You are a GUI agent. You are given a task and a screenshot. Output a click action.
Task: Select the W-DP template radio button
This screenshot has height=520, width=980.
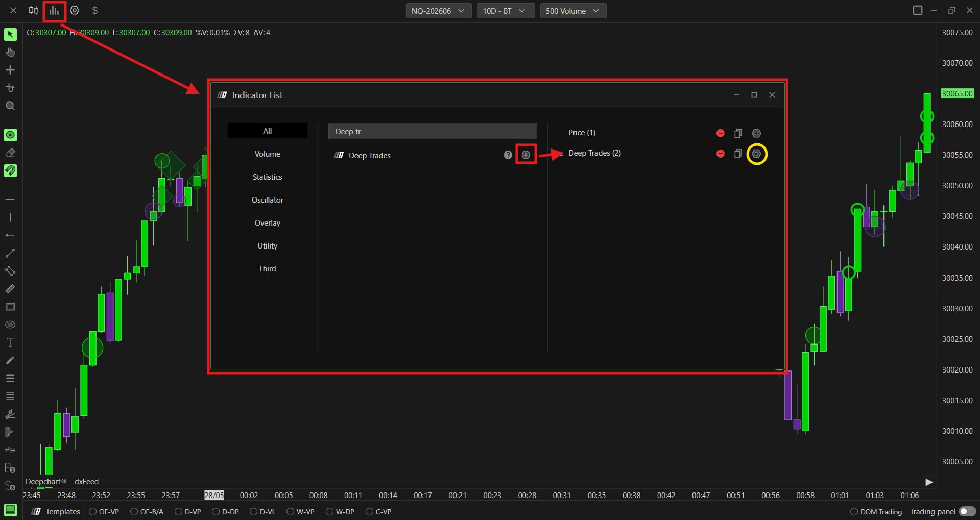click(x=329, y=511)
